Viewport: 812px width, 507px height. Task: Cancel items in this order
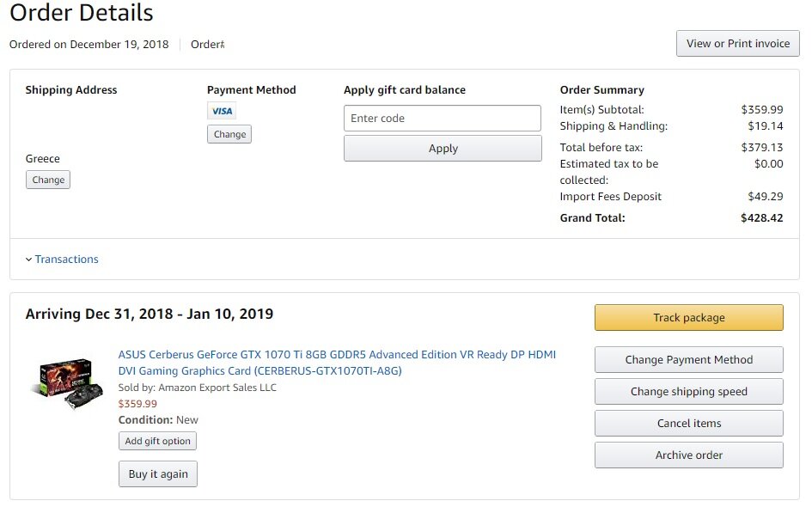coord(689,424)
